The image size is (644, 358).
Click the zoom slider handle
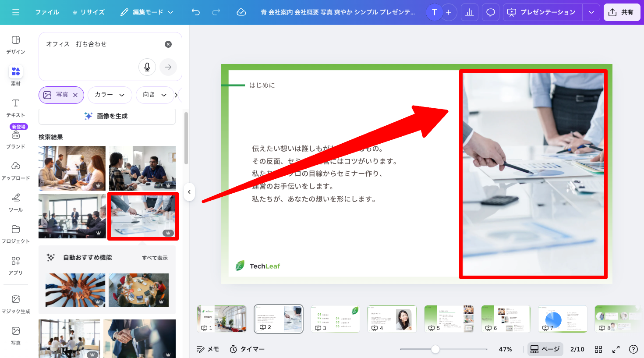[435, 349]
